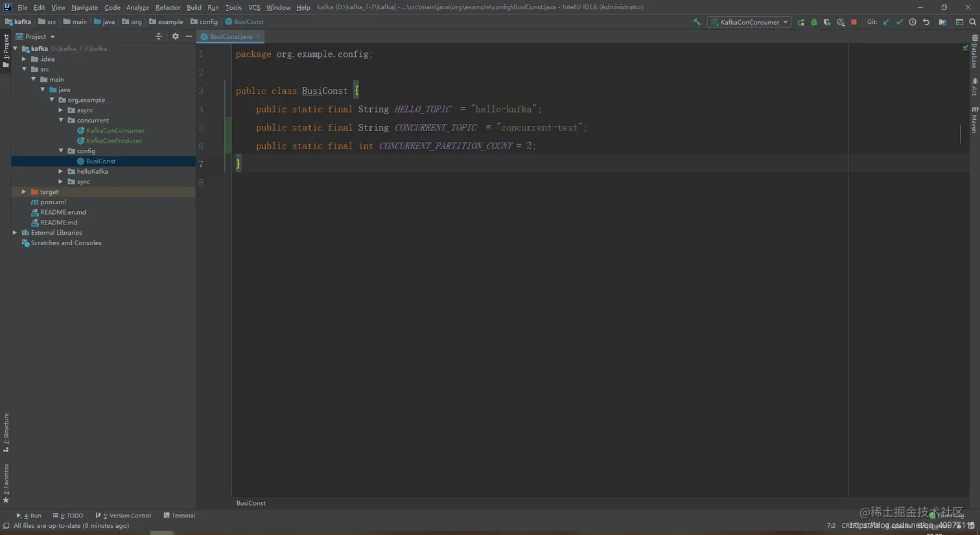Click the Git Update Project arrow icon

pos(886,22)
